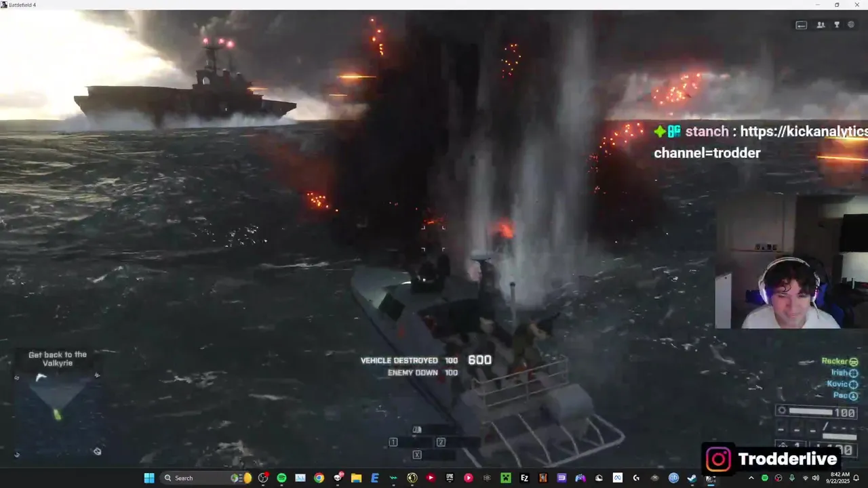Click the Recker squad member name
Screen dimensions: 868x488
(834, 361)
